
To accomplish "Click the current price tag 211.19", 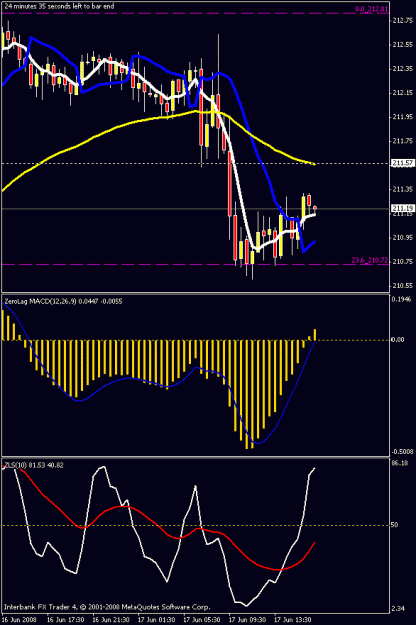I will click(403, 208).
